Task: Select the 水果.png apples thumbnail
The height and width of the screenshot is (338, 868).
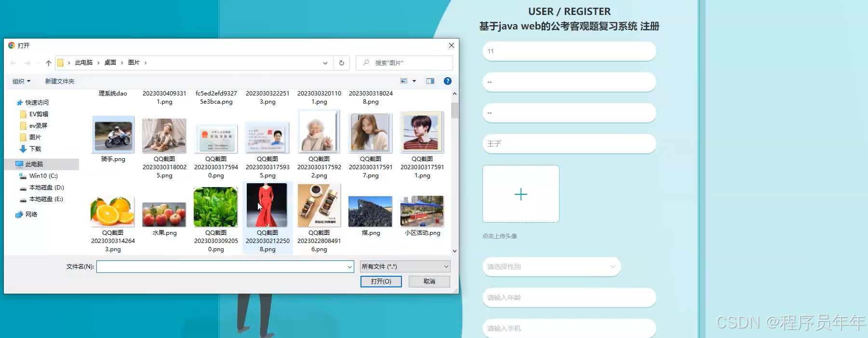Action: click(164, 214)
